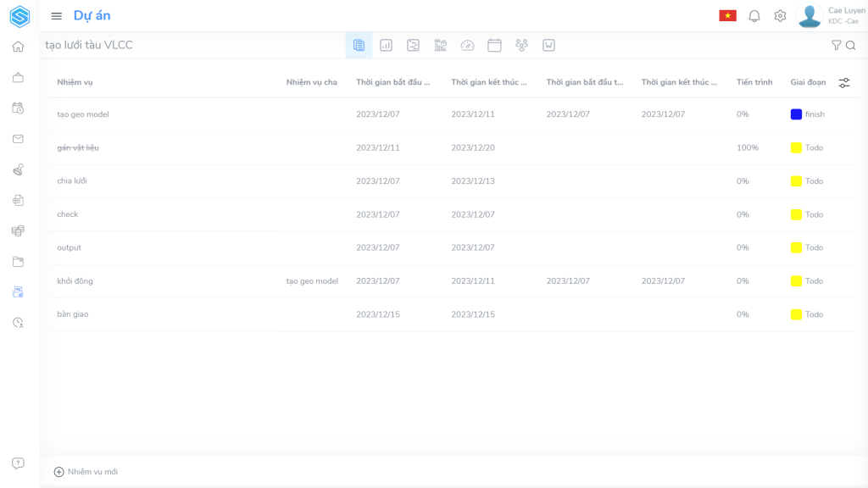Open the briefcase sidebar icon
Viewport: 868px width, 488px height.
tap(19, 77)
